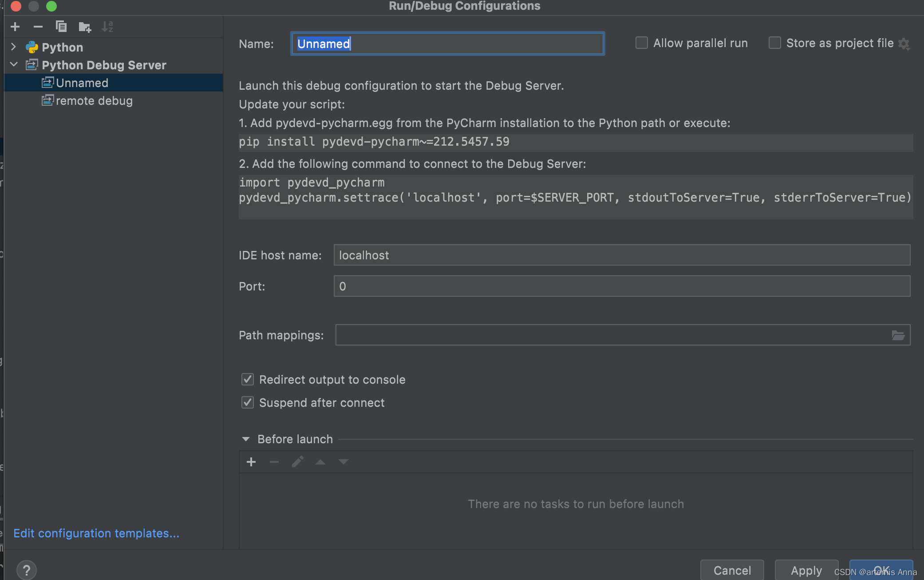Uncheck Redirect output to console
Screen dimensions: 924x580
[248, 379]
